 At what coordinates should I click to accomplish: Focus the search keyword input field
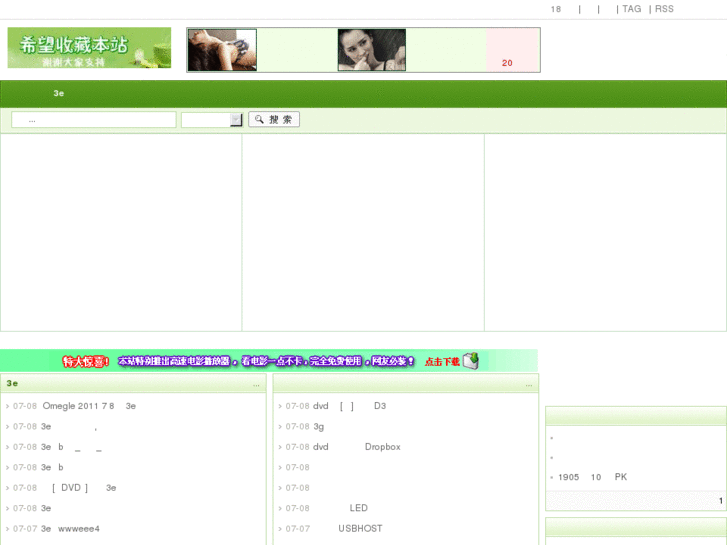pyautogui.click(x=94, y=120)
